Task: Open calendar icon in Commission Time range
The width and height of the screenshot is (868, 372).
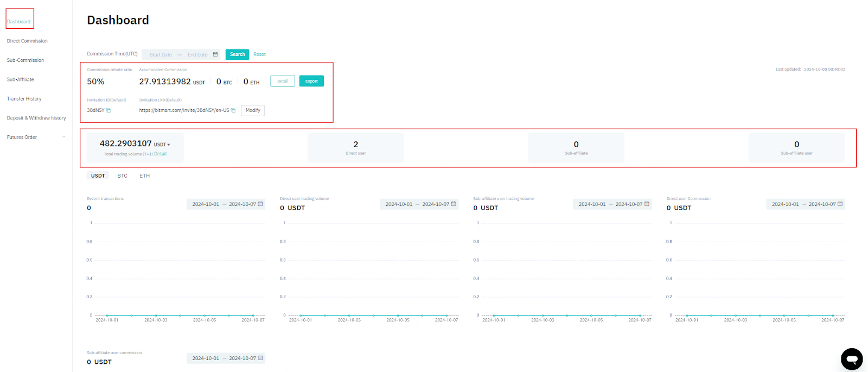Action: pyautogui.click(x=215, y=54)
